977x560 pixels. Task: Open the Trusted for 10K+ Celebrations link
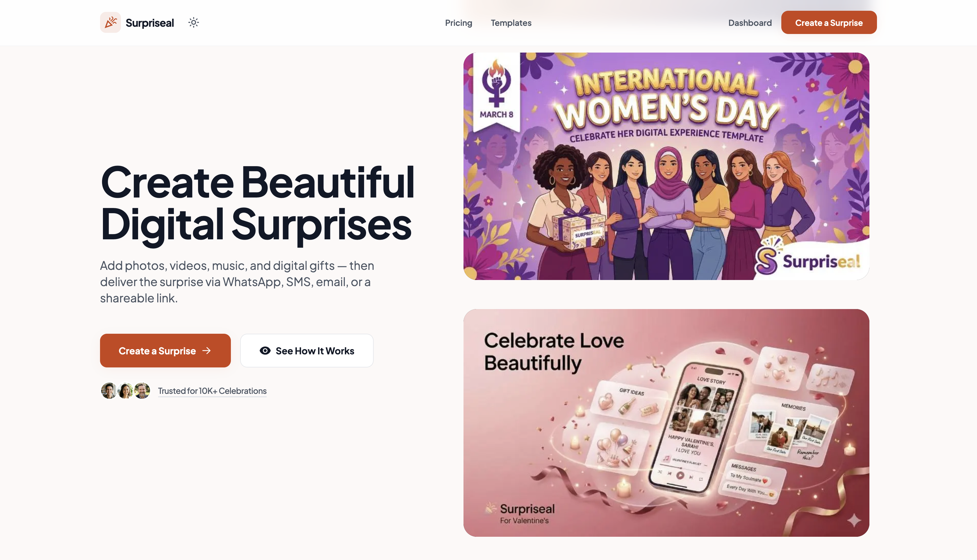pos(212,391)
